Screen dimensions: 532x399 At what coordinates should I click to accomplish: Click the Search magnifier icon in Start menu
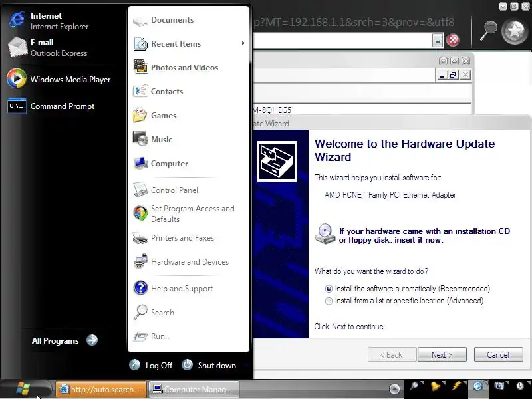click(140, 312)
